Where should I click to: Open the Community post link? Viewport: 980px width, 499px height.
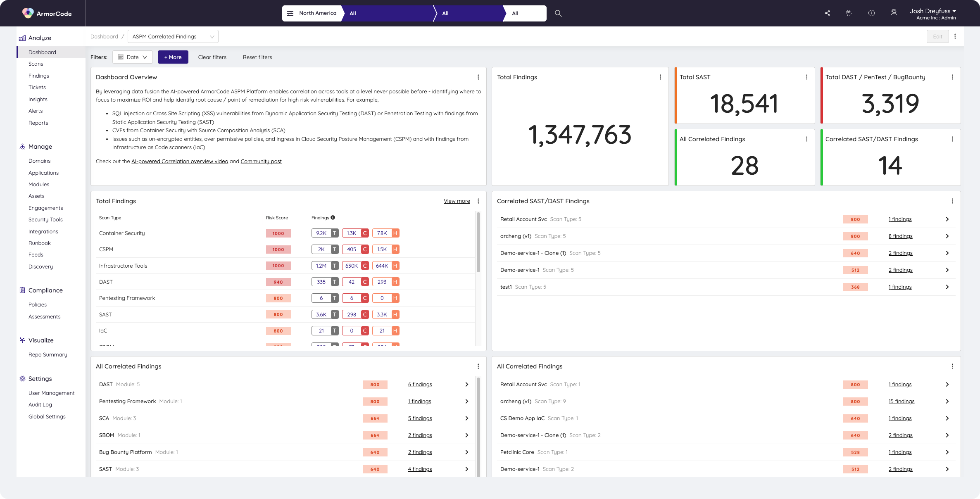[x=261, y=162]
